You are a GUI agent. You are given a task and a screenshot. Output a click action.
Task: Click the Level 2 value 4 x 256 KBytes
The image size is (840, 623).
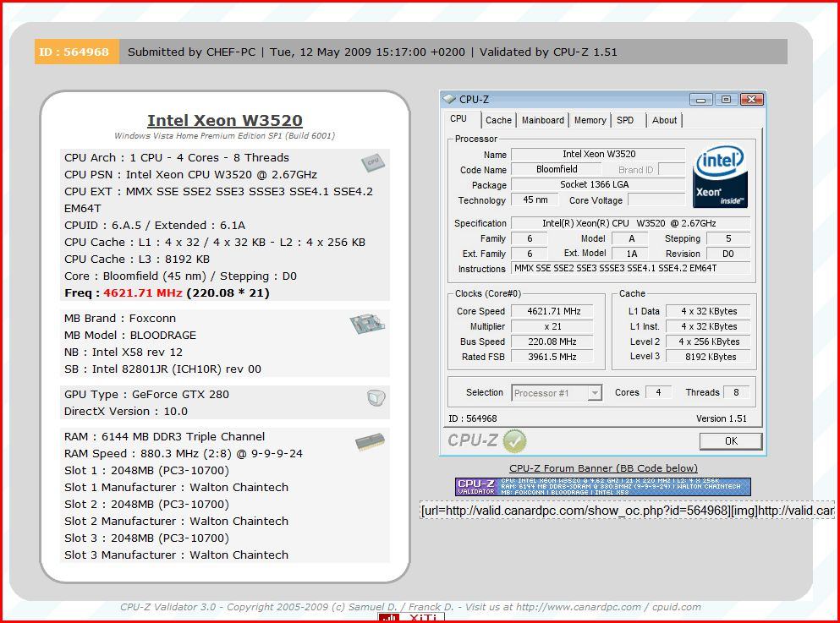coord(708,342)
